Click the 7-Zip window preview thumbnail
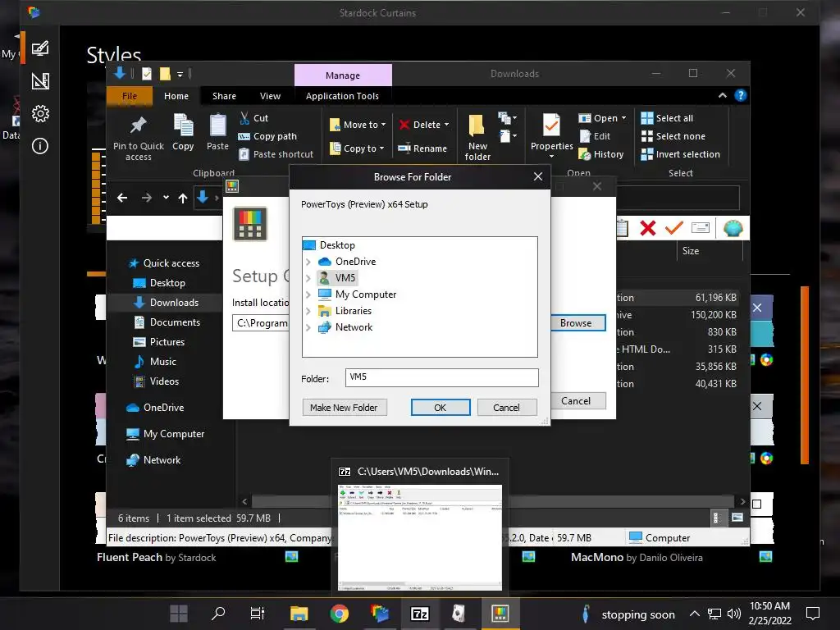The width and height of the screenshot is (840, 630). tap(420, 537)
